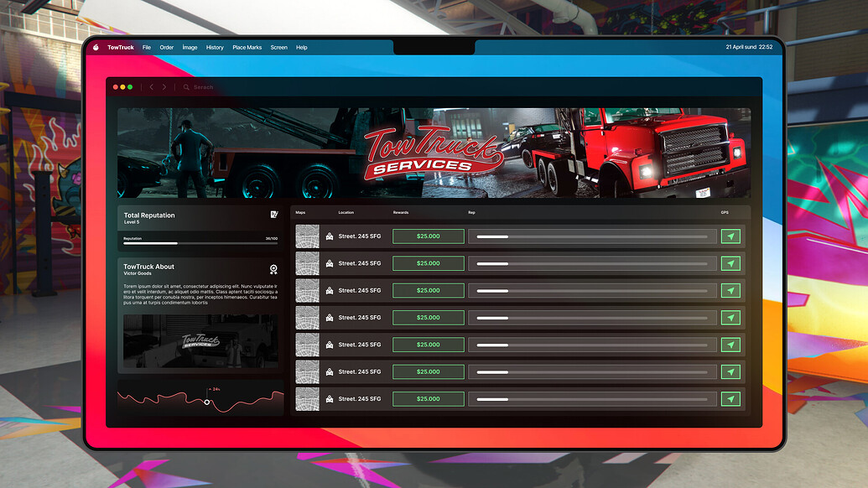Start GPS navigation for the bottom job row
868x488 pixels.
730,398
